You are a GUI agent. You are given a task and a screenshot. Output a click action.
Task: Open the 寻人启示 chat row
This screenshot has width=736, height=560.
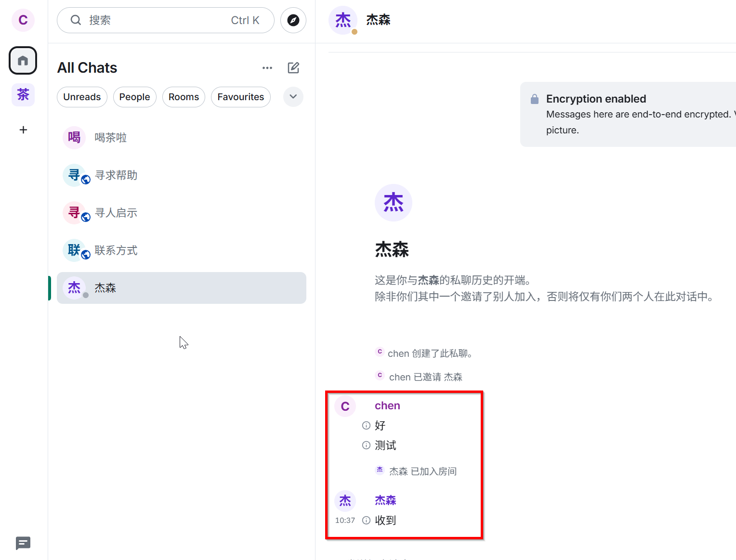click(x=182, y=213)
